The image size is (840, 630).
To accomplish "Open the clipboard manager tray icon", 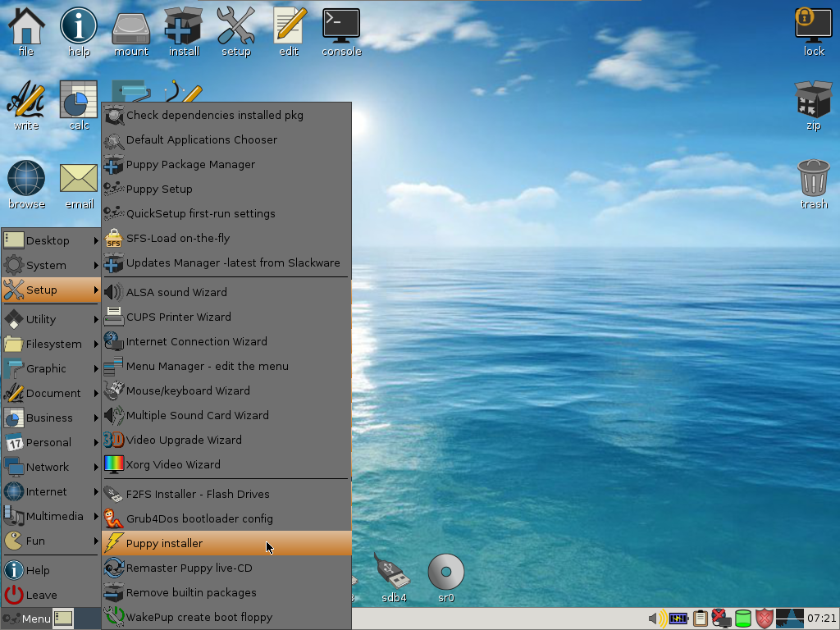I will point(700,619).
